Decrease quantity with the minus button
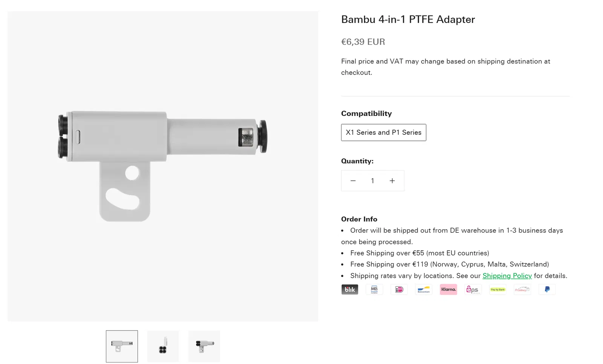Viewport: 603px width, 364px height. pyautogui.click(x=353, y=181)
